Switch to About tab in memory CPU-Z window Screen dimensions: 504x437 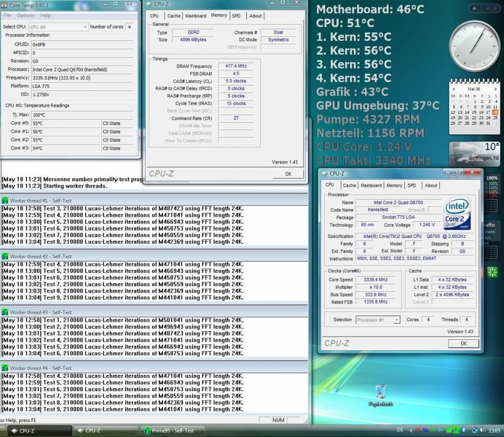coord(255,16)
